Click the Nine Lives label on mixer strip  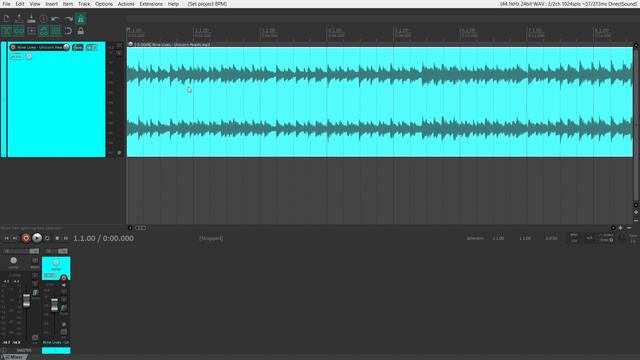pyautogui.click(x=56, y=342)
